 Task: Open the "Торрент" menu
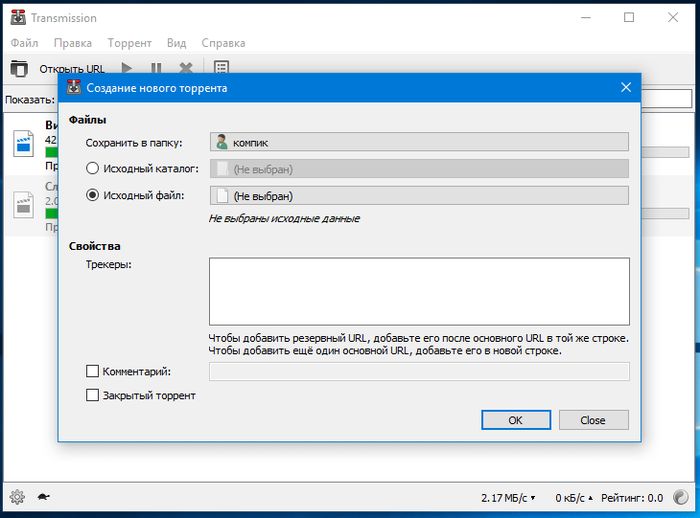[x=129, y=43]
